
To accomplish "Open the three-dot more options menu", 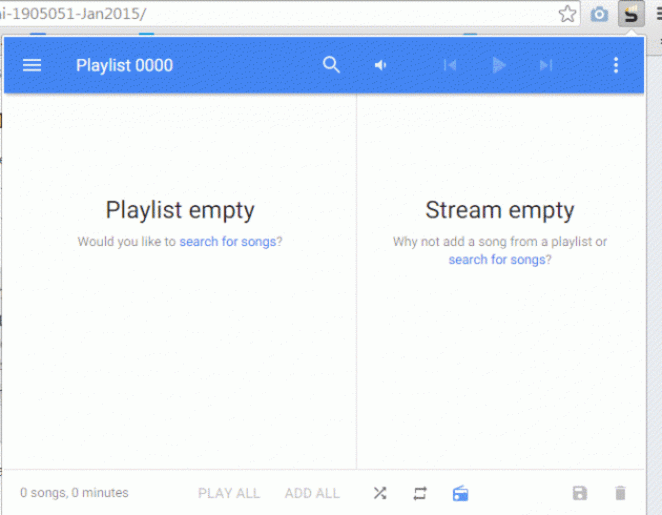I will [615, 65].
